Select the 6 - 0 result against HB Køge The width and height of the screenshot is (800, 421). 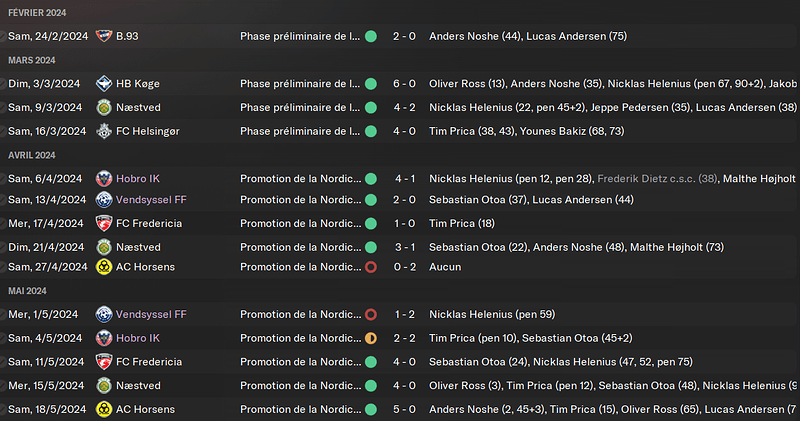(x=404, y=84)
